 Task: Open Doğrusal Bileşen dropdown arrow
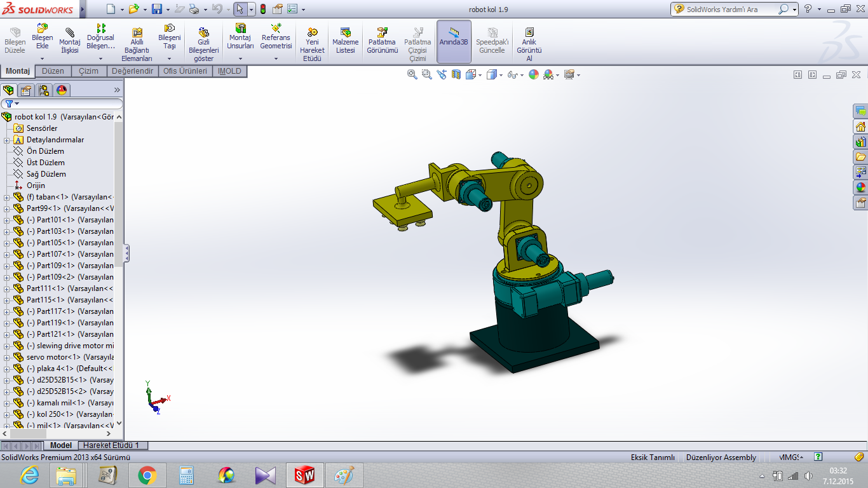tap(101, 58)
